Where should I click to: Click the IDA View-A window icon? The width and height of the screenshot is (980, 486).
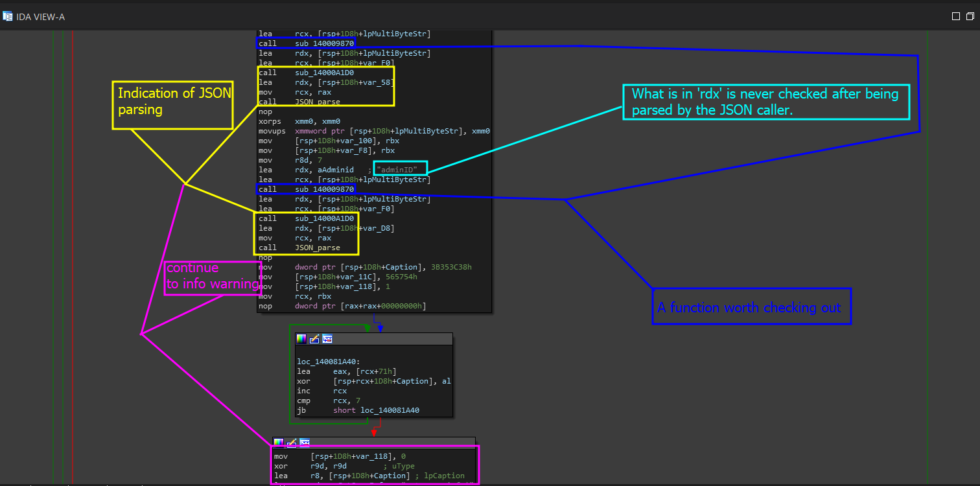pyautogui.click(x=8, y=16)
